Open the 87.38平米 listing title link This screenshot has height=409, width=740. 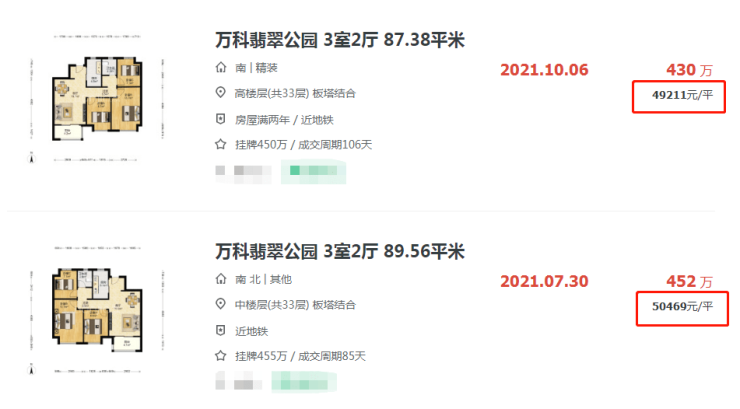coord(341,41)
